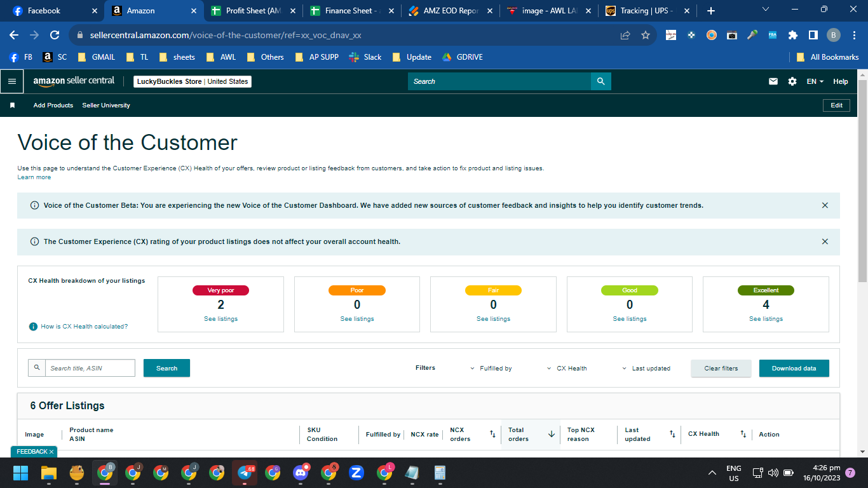Click the Amazon Seller Central logo
The image size is (868, 488).
click(x=74, y=81)
